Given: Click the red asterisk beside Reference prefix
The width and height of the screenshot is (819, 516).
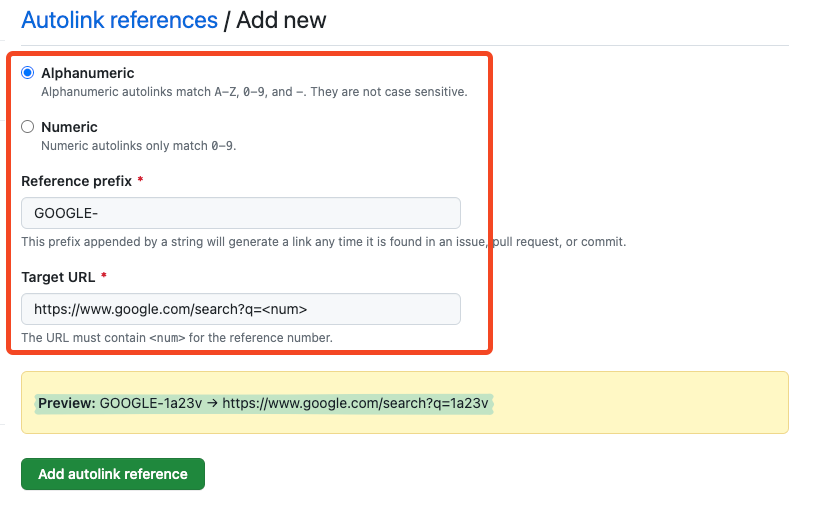Looking at the screenshot, I should pos(140,180).
